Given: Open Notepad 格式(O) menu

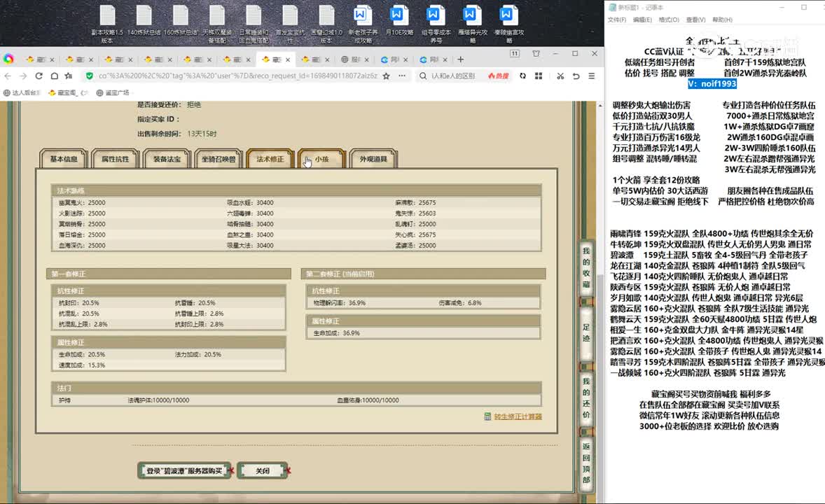Looking at the screenshot, I should 668,20.
